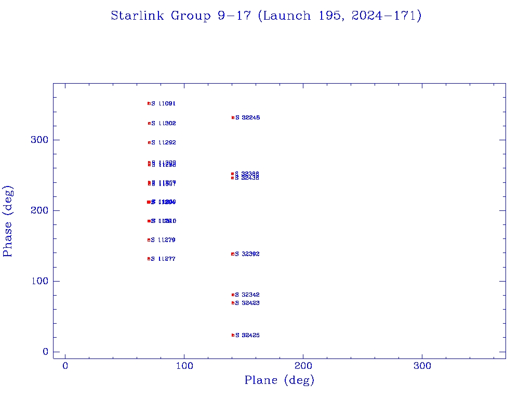Click the 0 tick label on Plane axis
532x399 pixels.
[x=65, y=366]
